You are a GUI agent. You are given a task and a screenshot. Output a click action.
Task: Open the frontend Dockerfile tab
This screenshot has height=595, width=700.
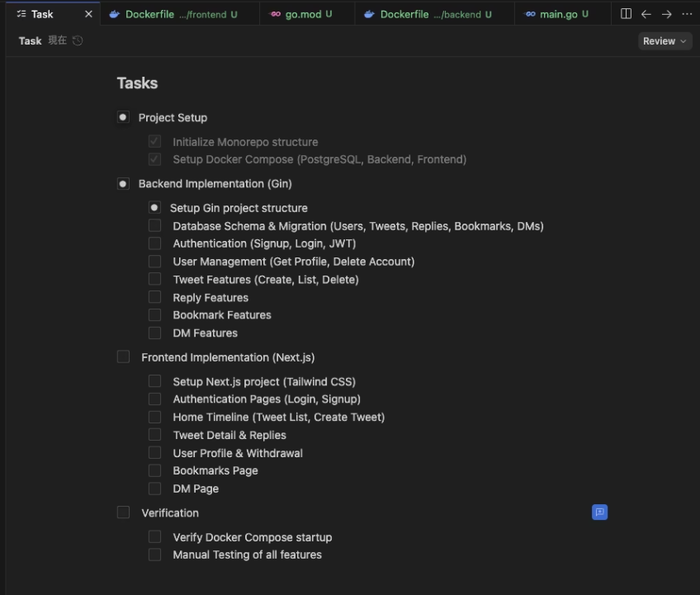[x=179, y=14]
